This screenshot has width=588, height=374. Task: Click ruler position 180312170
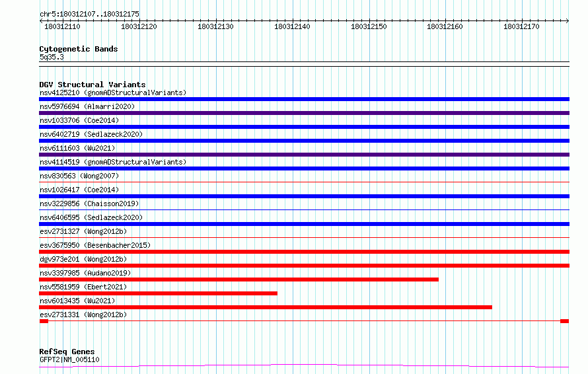click(x=521, y=26)
